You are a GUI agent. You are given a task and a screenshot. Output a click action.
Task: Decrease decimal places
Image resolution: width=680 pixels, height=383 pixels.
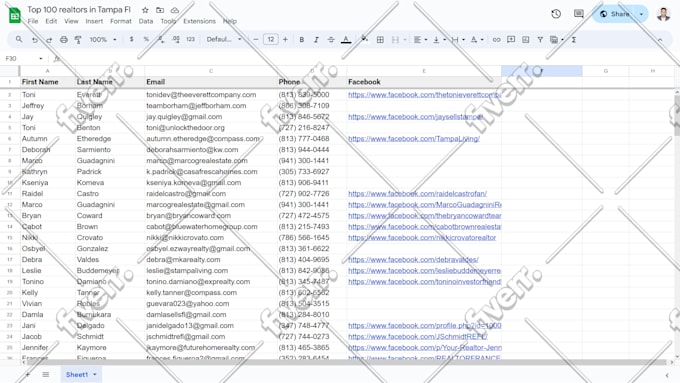pyautogui.click(x=161, y=39)
